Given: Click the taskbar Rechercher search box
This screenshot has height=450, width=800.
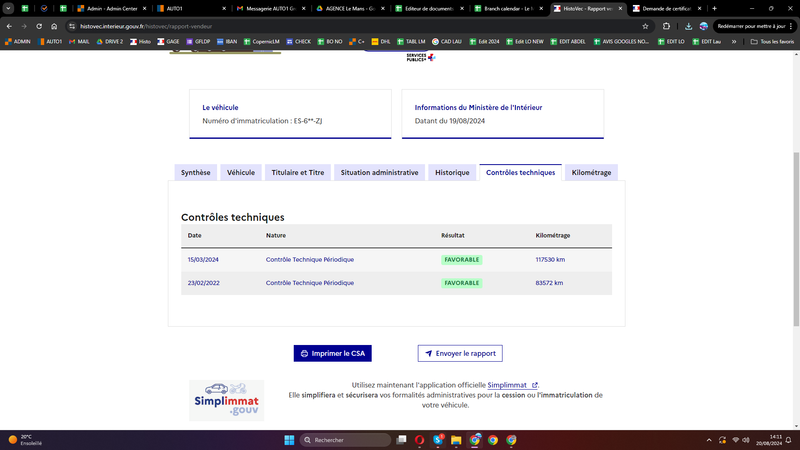Looking at the screenshot, I should point(345,440).
